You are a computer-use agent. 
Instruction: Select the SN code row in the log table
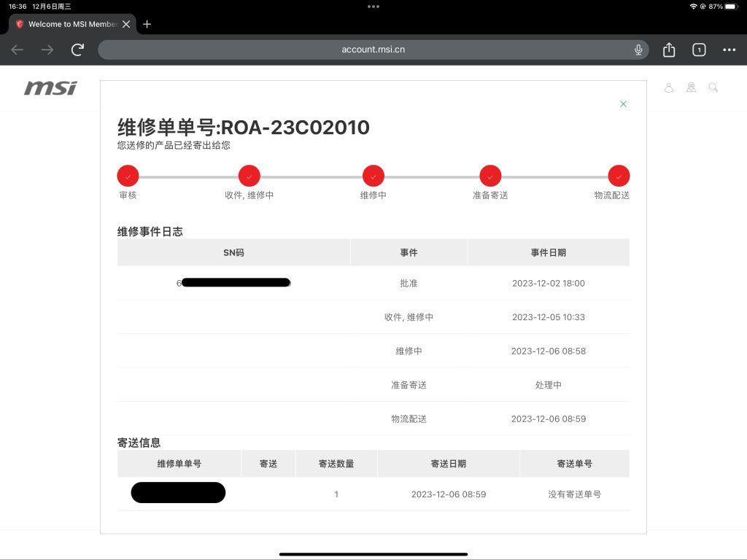pyautogui.click(x=233, y=283)
